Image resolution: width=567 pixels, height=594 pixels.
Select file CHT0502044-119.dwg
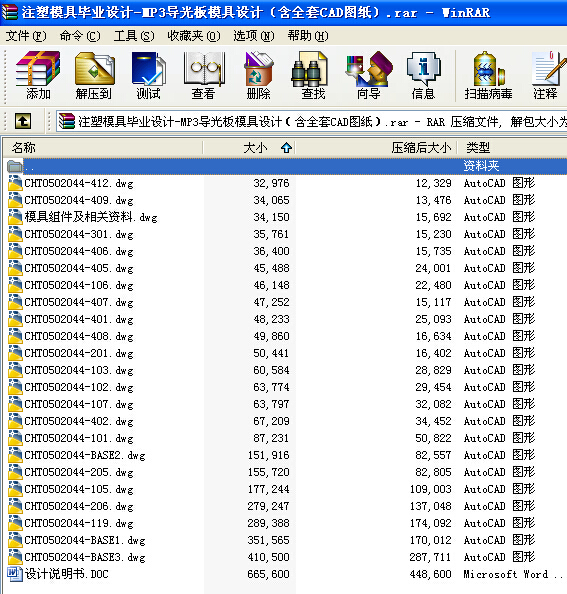[x=79, y=523]
